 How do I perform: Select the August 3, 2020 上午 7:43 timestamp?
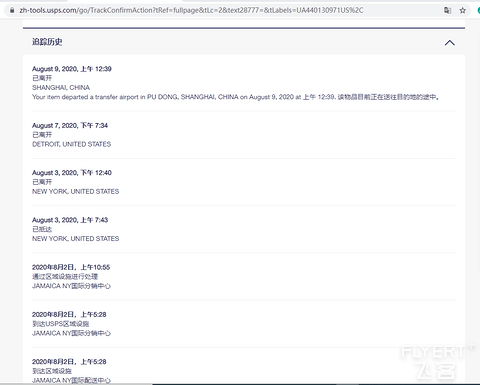[x=70, y=220]
